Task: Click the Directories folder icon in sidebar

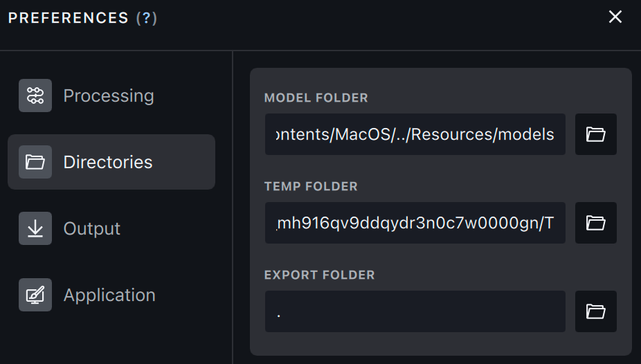Action: pos(35,162)
